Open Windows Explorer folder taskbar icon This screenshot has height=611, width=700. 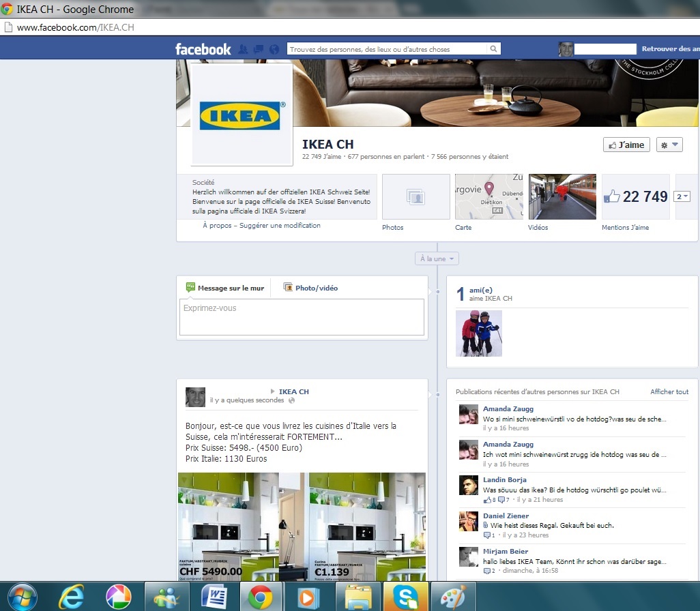tap(358, 597)
